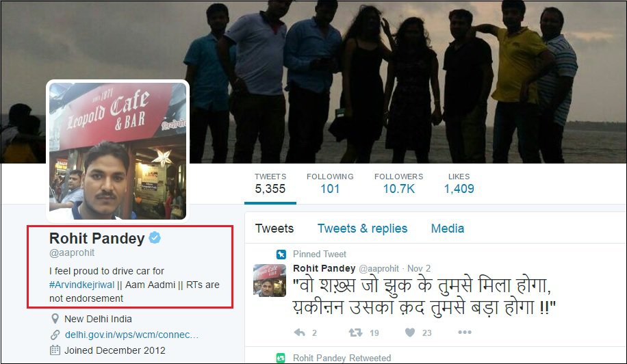This screenshot has width=627, height=364.
Task: Open the Following 101 list
Action: click(x=330, y=184)
